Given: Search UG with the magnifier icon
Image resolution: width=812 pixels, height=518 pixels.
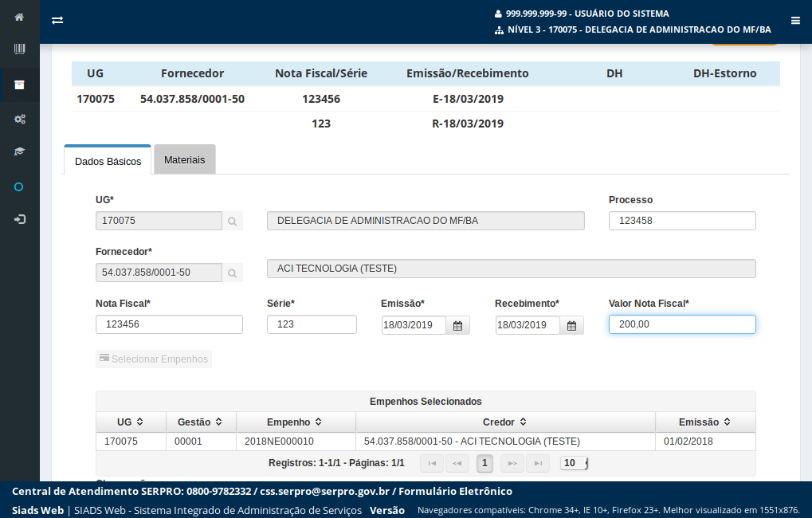Looking at the screenshot, I should click(x=233, y=222).
